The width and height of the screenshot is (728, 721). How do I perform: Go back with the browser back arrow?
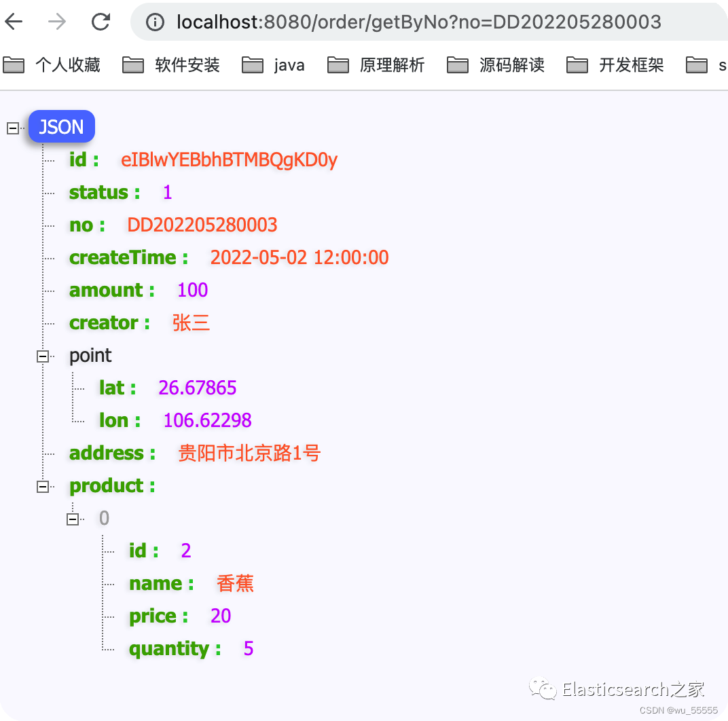14,21
